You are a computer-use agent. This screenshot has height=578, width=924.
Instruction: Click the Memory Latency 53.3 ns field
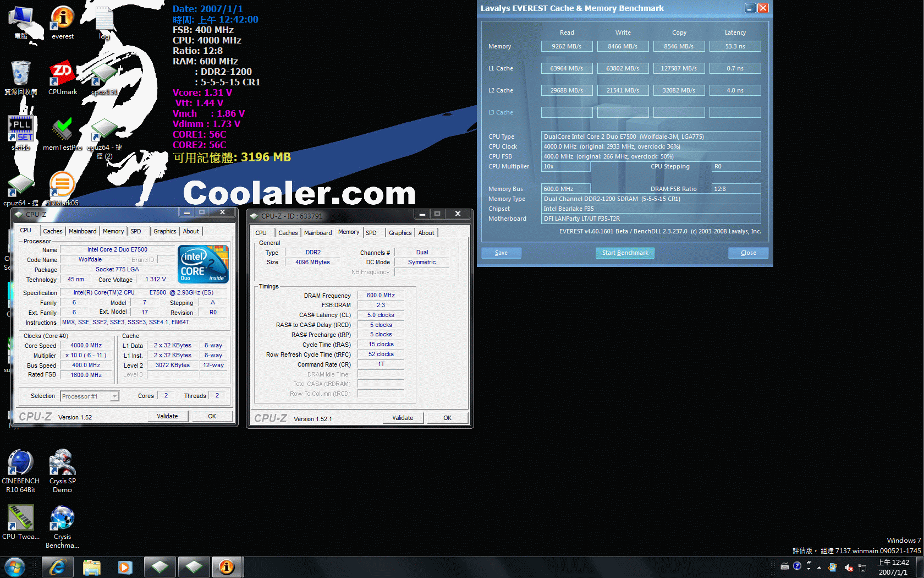coord(735,46)
